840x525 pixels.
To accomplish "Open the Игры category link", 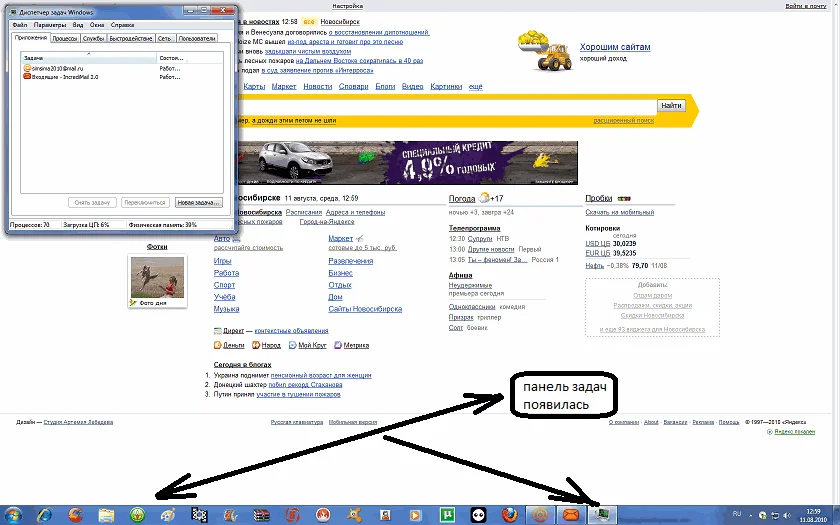I will pyautogui.click(x=222, y=261).
